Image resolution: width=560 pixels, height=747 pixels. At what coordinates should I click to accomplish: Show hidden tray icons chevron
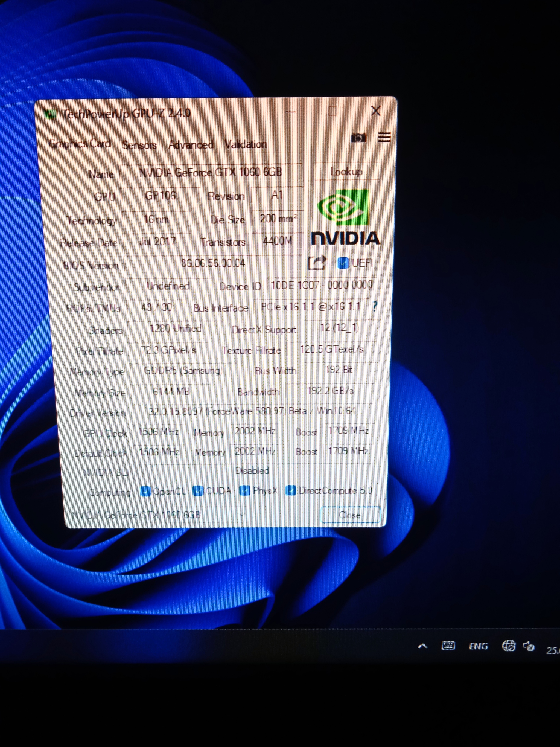coord(423,646)
